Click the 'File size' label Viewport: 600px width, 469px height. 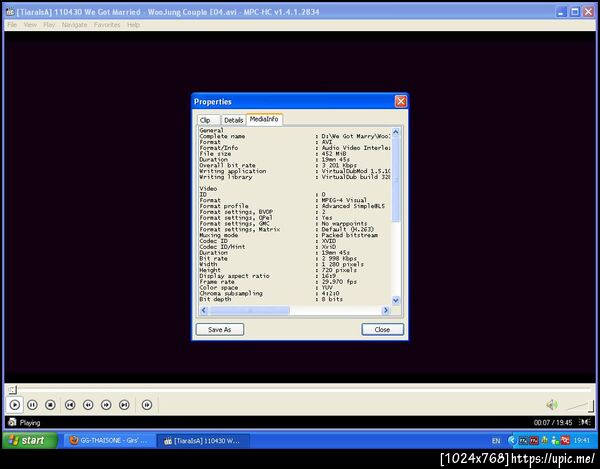coord(214,153)
